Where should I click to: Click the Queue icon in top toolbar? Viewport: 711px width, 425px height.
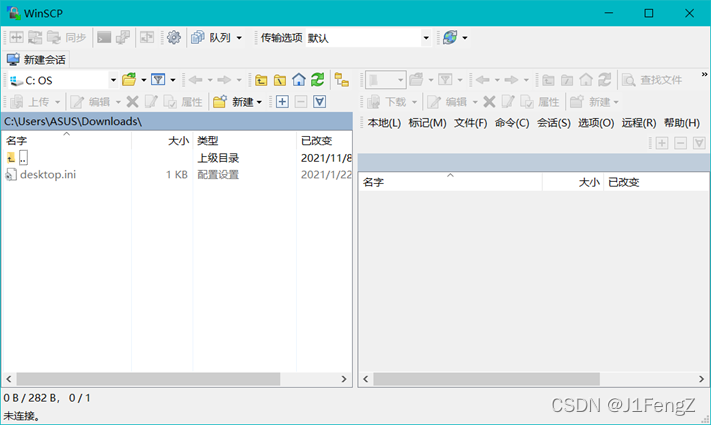(x=198, y=37)
